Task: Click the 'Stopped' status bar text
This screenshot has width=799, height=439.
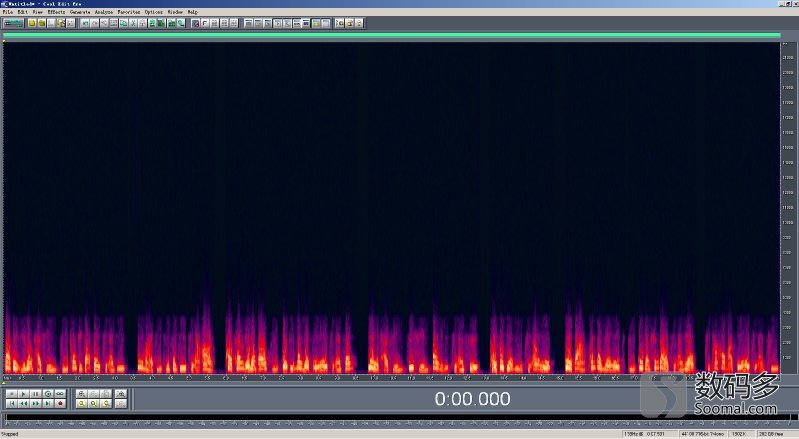Action: 10,434
